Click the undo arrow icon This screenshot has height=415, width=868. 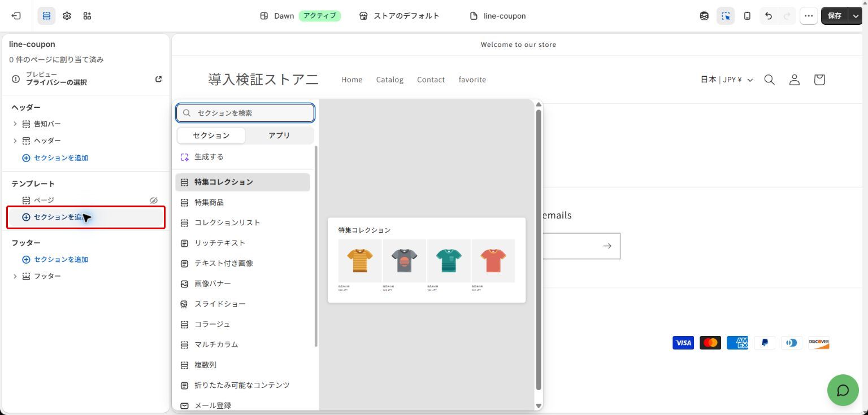(x=768, y=16)
